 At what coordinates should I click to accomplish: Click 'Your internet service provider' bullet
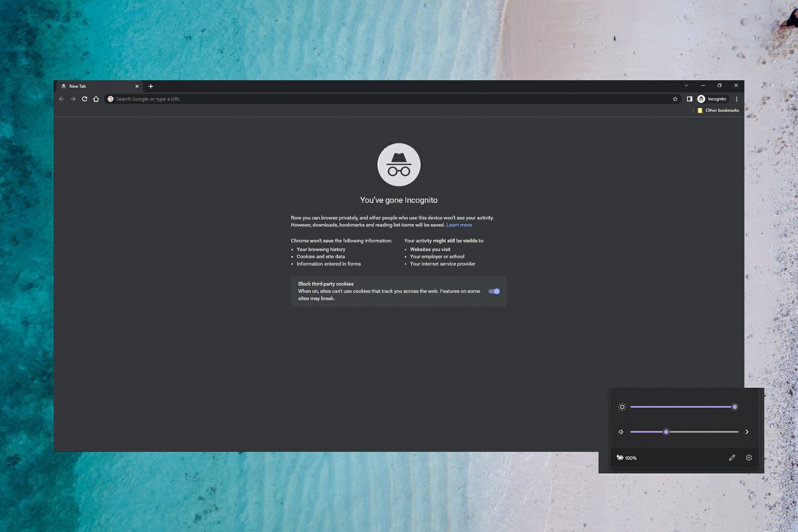click(443, 264)
